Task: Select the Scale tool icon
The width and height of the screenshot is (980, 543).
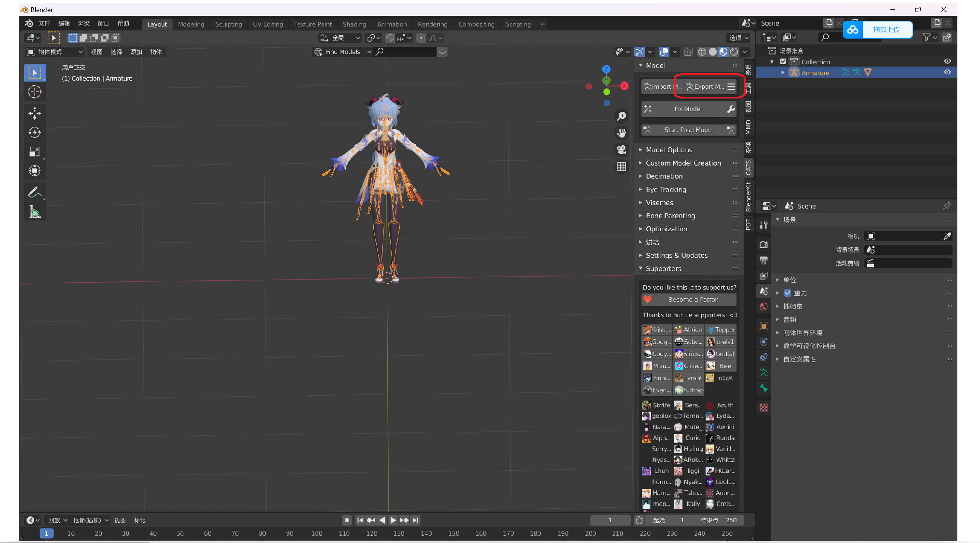Action: pos(35,152)
